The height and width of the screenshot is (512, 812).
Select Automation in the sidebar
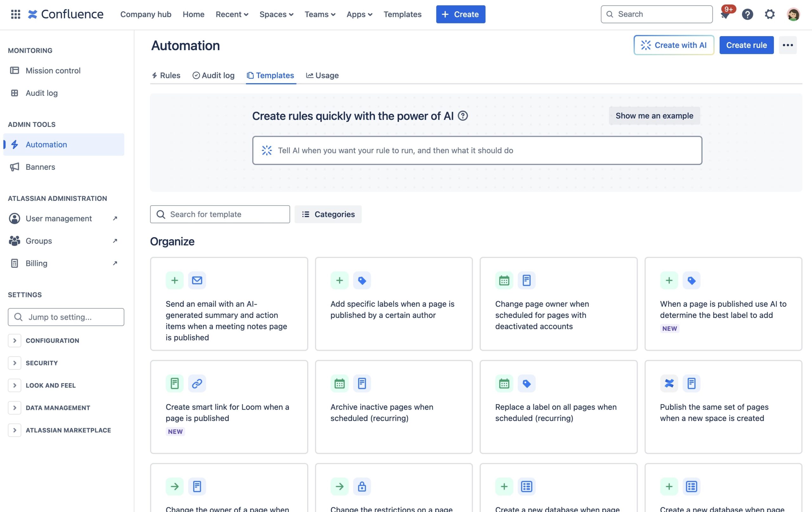pos(64,144)
